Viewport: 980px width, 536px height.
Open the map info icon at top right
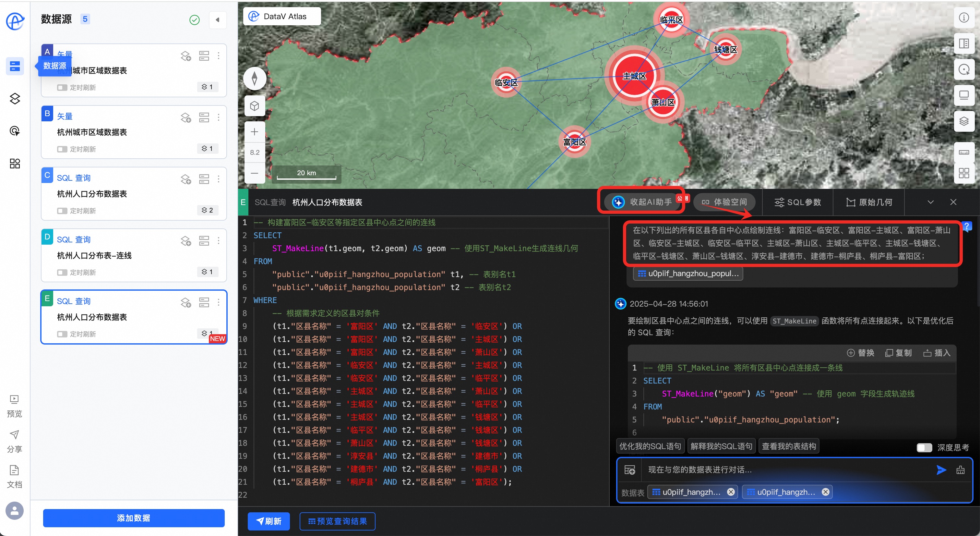[964, 18]
